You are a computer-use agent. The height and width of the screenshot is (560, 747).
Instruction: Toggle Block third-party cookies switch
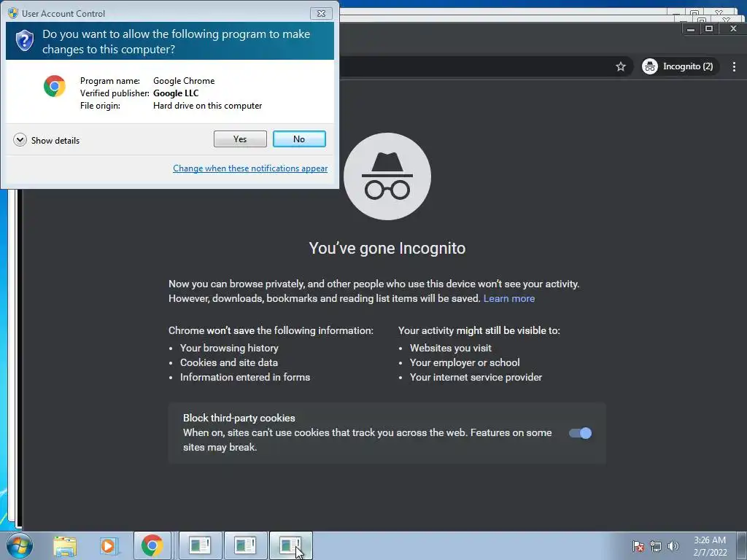coord(580,433)
